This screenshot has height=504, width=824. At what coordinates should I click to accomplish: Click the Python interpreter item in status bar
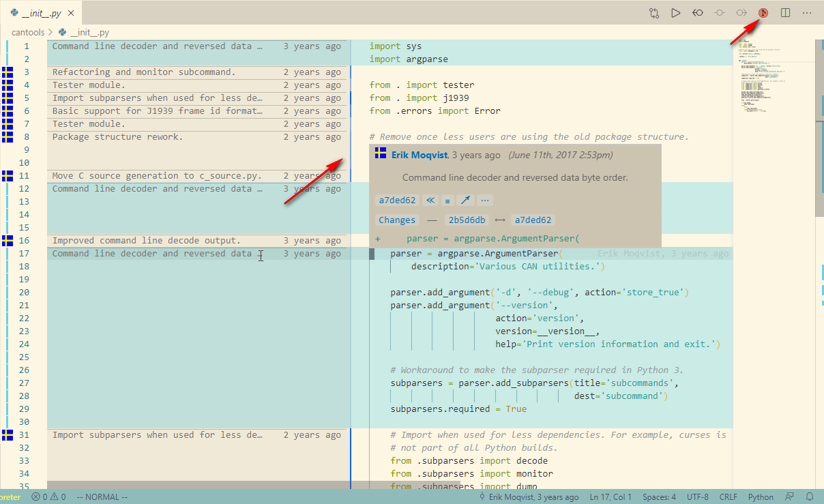tap(11, 496)
